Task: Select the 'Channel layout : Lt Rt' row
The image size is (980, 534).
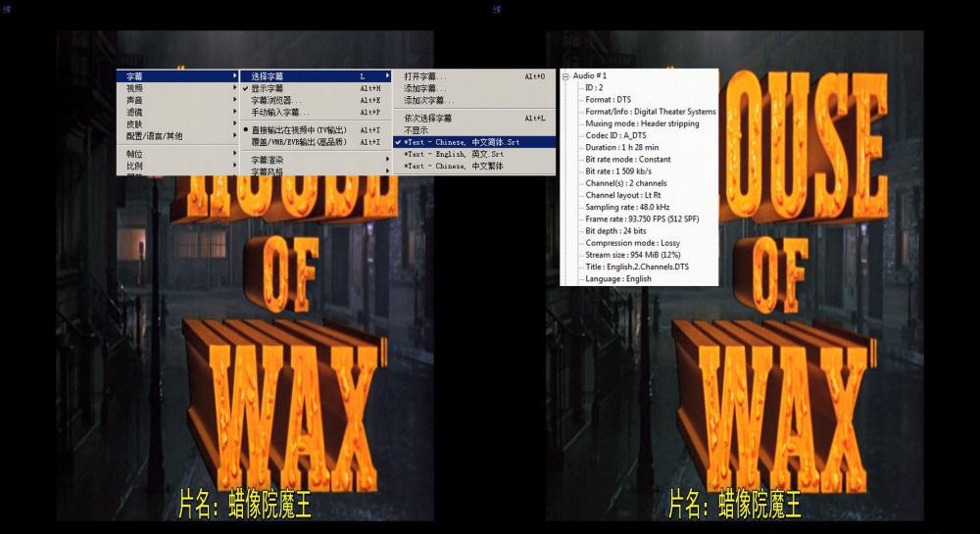Action: coord(622,195)
